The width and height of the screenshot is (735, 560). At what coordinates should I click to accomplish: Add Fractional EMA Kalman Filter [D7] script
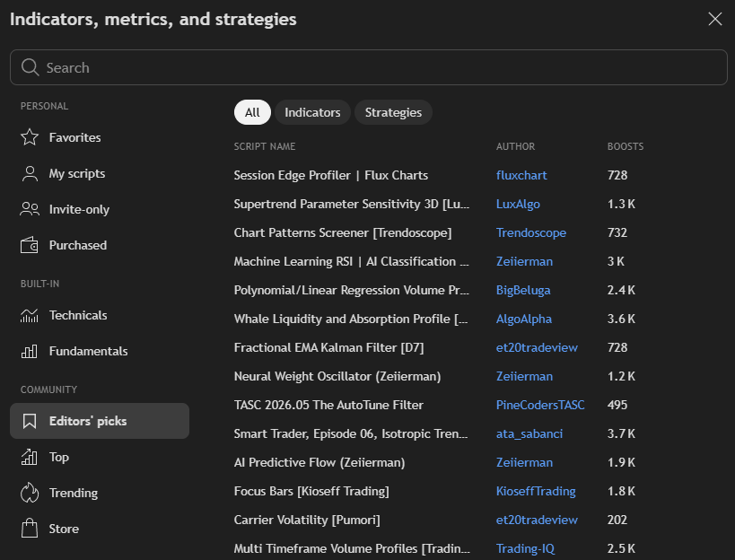click(x=328, y=347)
